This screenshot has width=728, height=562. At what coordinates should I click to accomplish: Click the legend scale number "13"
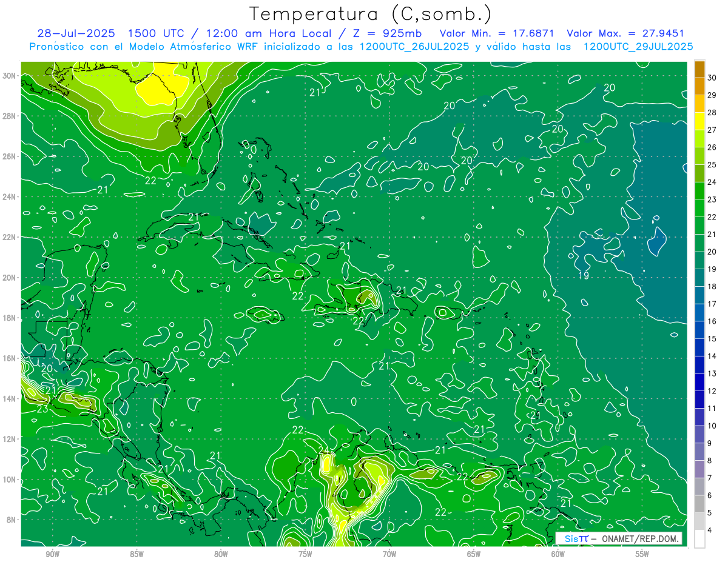tap(712, 373)
